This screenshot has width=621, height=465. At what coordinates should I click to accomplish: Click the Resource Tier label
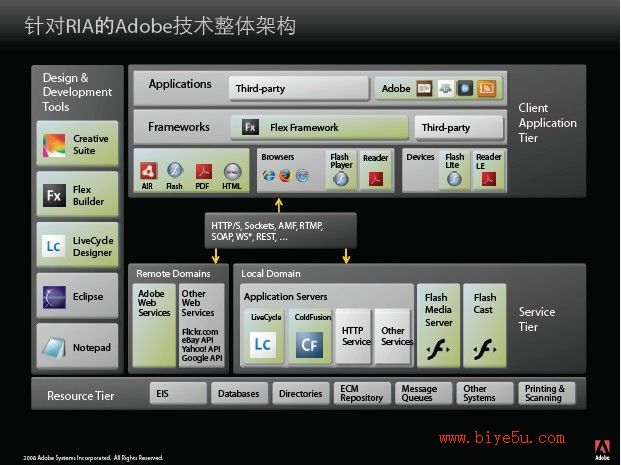81,396
